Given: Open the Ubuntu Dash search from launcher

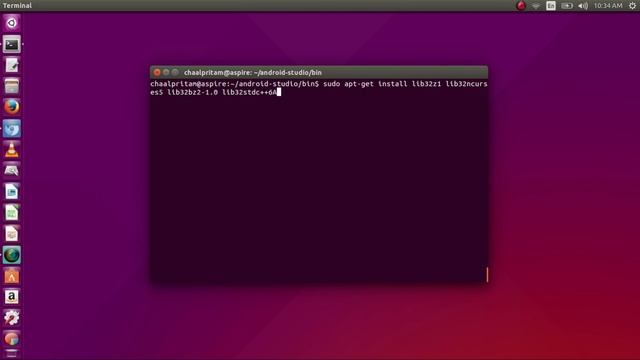Looking at the screenshot, I should [x=11, y=23].
